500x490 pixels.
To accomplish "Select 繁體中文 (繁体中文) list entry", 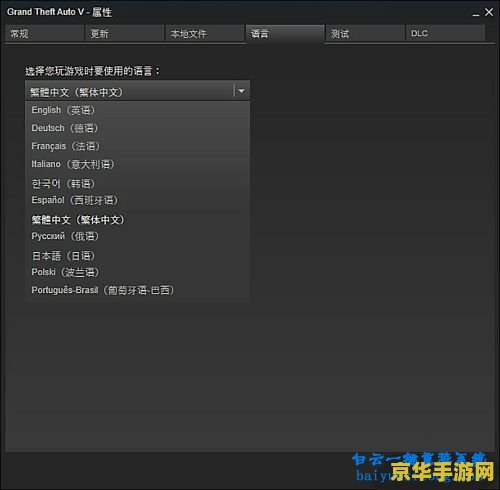I will [137, 220].
